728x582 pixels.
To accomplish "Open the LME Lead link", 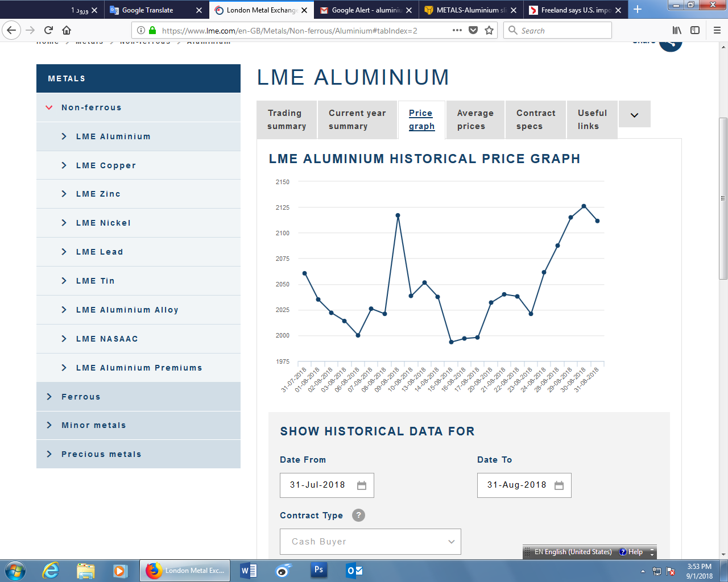I will point(100,252).
